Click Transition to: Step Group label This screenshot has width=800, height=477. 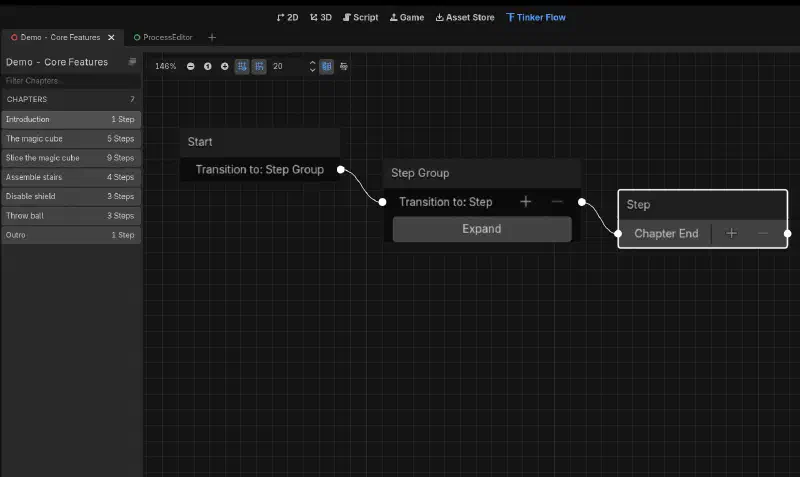[x=260, y=170]
